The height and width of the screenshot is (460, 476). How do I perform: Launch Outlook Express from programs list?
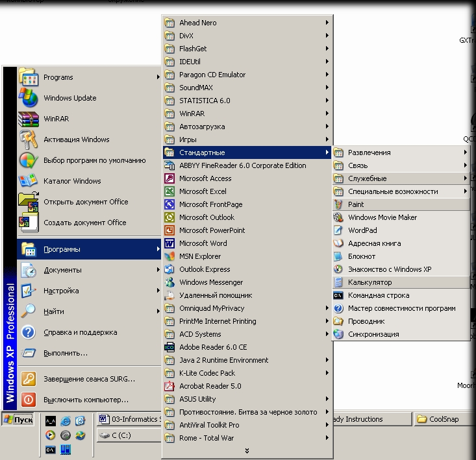coord(247,269)
